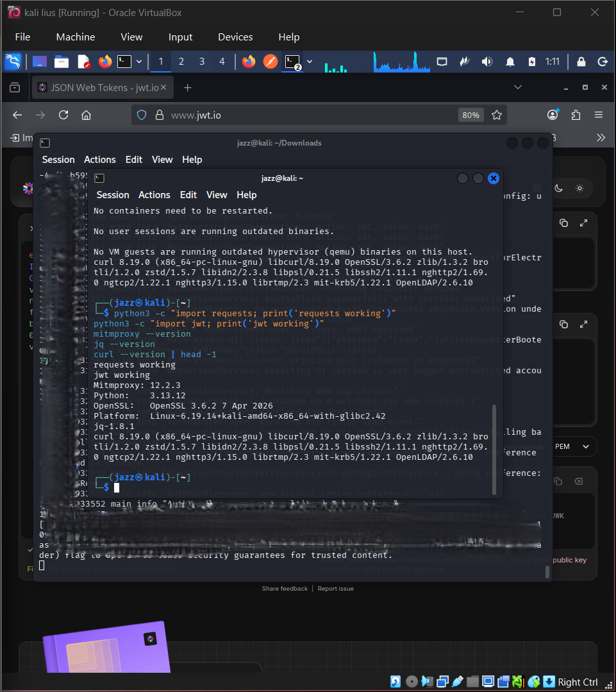Open Firefox extensions puzzle icon
The width and height of the screenshot is (616, 692).
[576, 115]
